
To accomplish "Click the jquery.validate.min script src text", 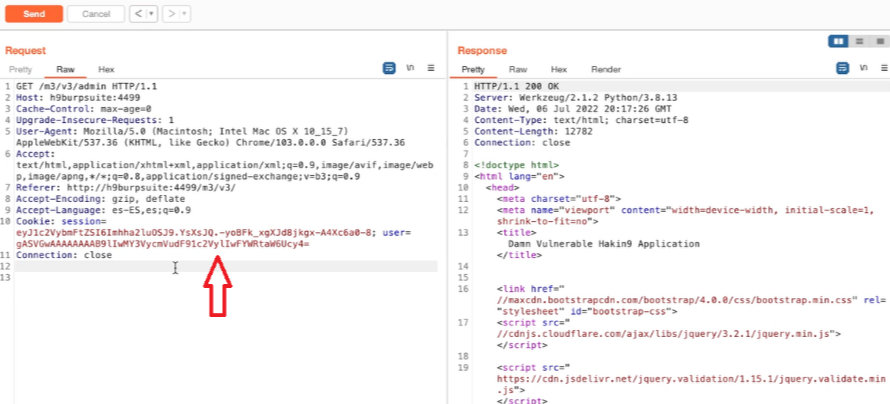I will pos(691,379).
